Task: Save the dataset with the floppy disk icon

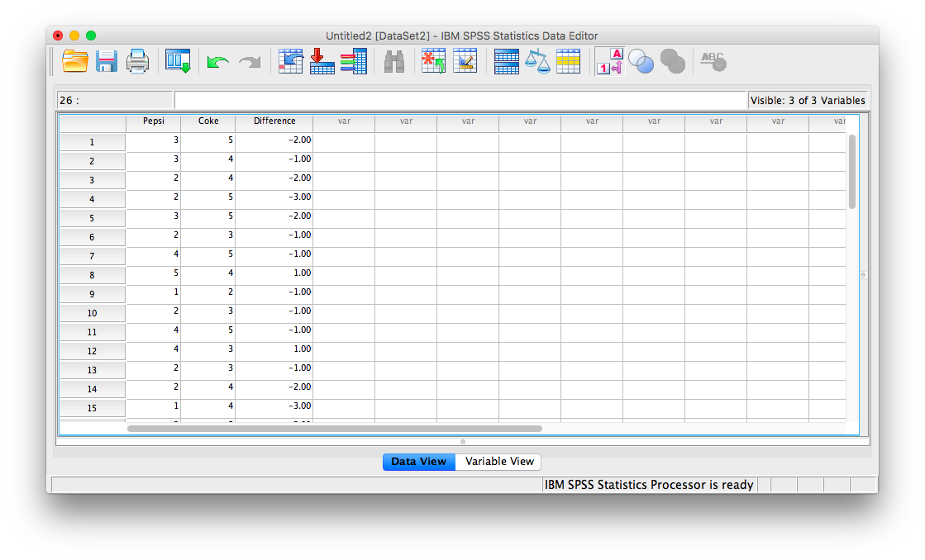Action: (107, 62)
